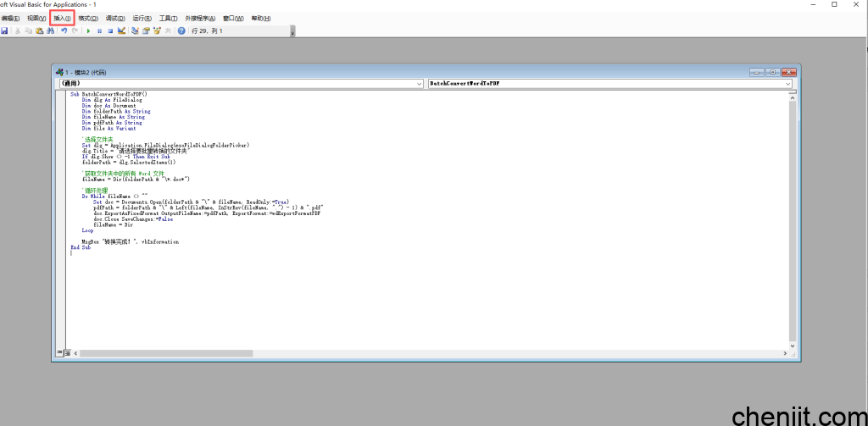Toggle Design Mode icon in the toolbar
The height and width of the screenshot is (426, 868).
coord(121,30)
